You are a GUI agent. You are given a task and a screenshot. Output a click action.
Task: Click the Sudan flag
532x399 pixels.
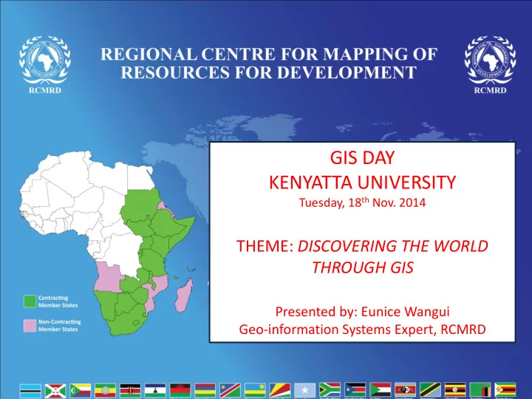380,390
